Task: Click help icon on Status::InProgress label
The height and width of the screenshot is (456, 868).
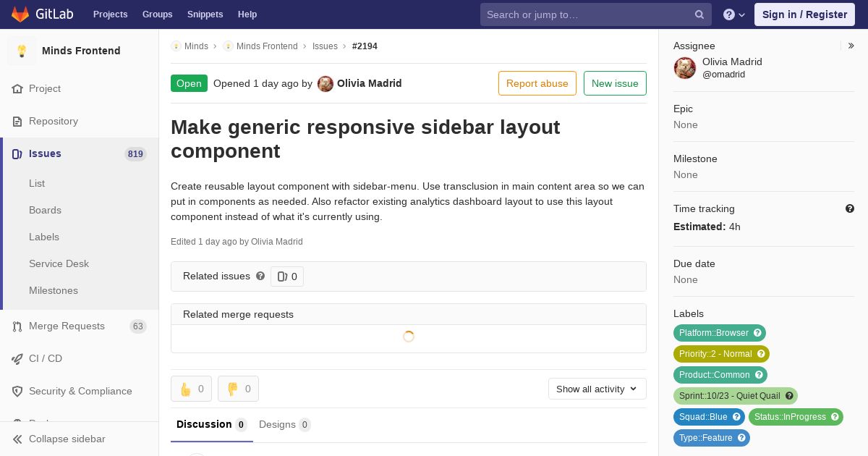Action: (x=835, y=417)
